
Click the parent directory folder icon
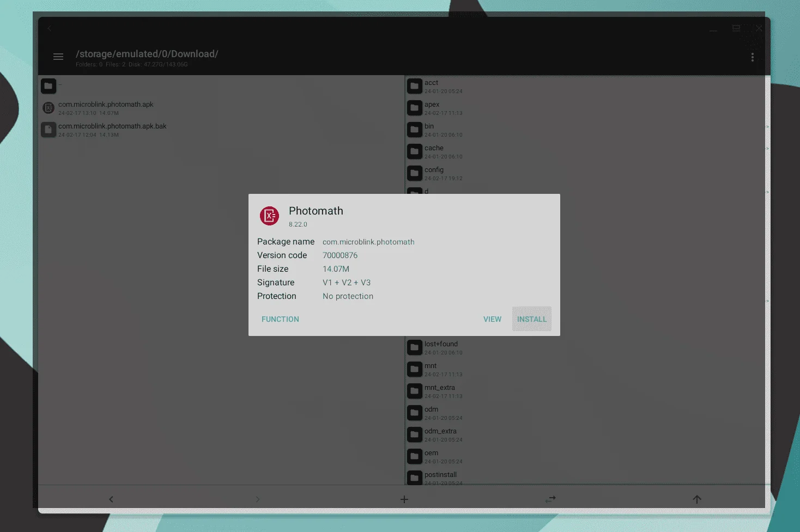click(x=49, y=85)
